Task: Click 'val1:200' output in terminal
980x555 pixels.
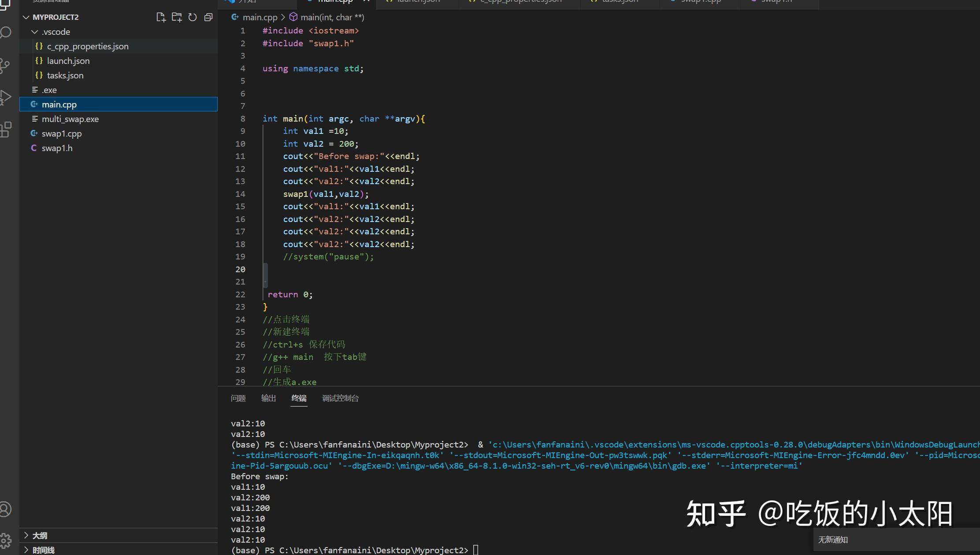Action: click(x=250, y=508)
